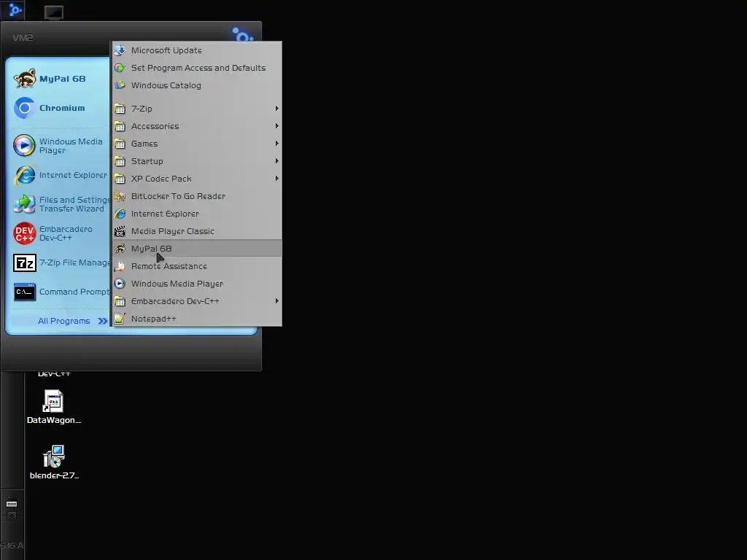Click BitLocker To Go Reader text

(x=178, y=196)
